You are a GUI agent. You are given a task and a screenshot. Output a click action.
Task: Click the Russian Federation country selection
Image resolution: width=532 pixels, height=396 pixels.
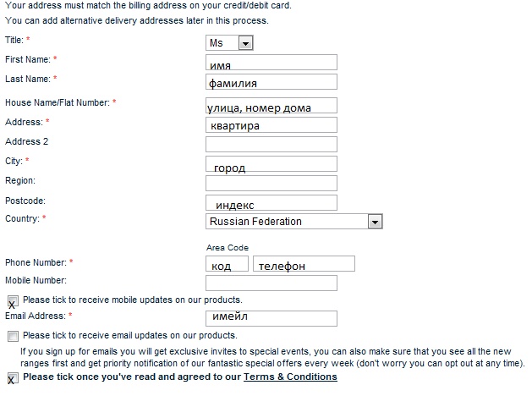(287, 222)
